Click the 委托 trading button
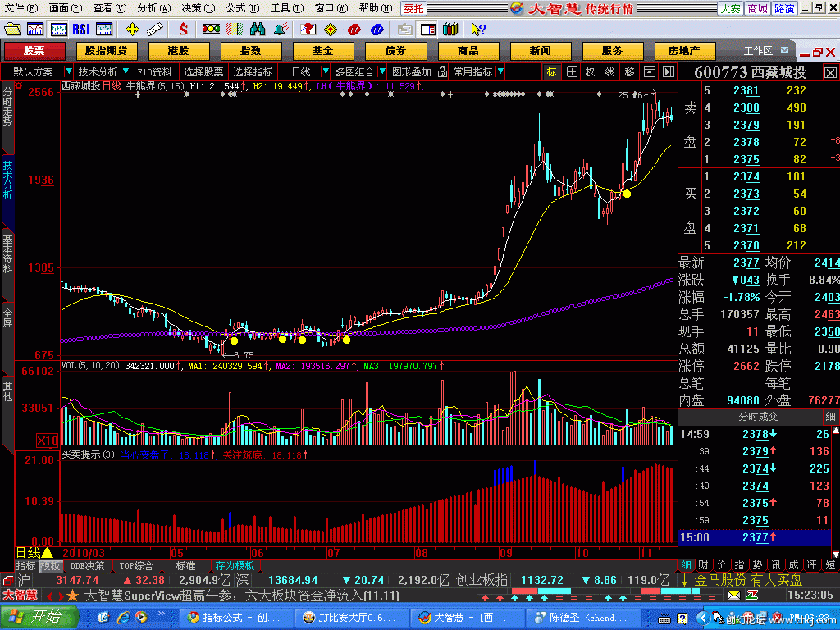The image size is (840, 630). pyautogui.click(x=413, y=8)
